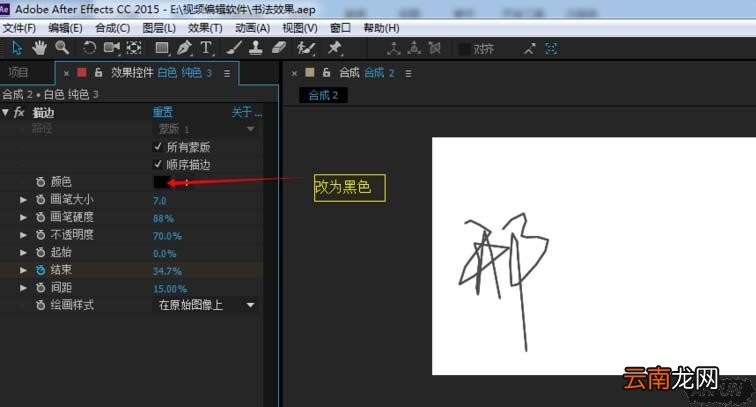Screen dimensions: 756x407
Task: Collapse the 描边 effect group
Action: pyautogui.click(x=5, y=112)
